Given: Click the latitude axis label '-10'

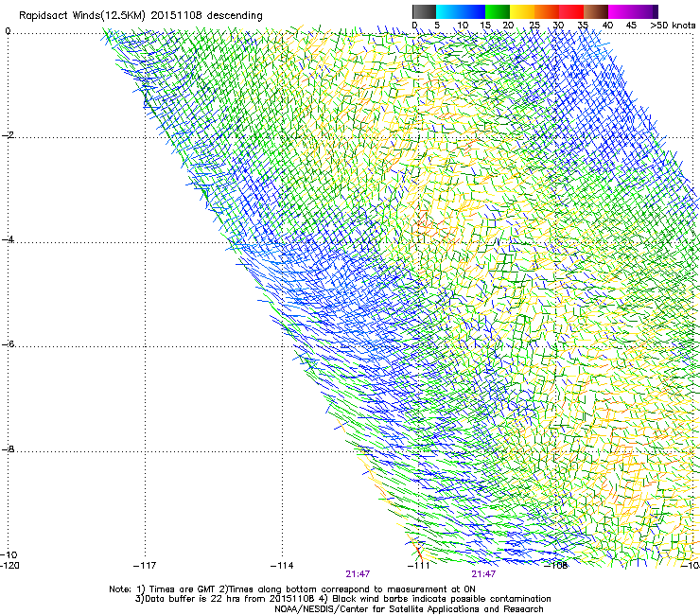Looking at the screenshot, I should (9, 554).
